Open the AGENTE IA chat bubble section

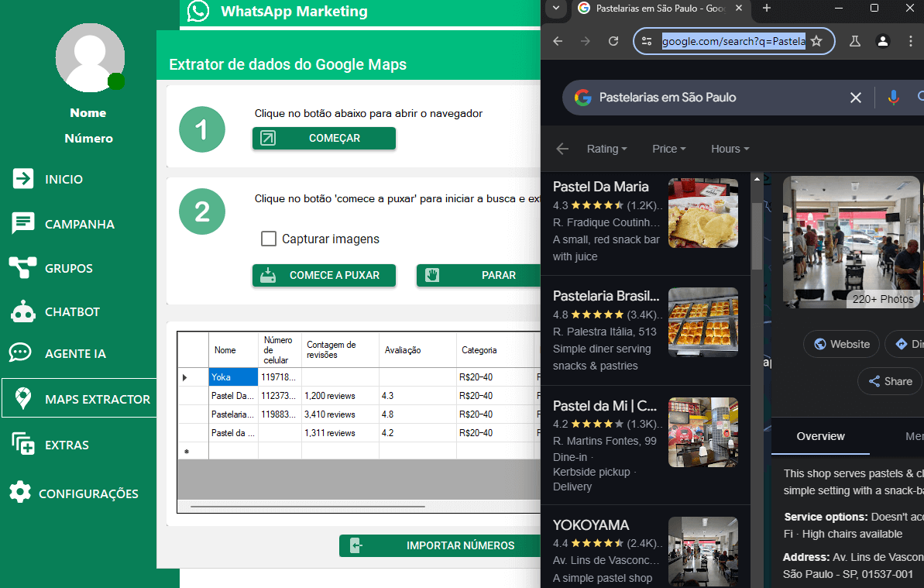pos(58,353)
